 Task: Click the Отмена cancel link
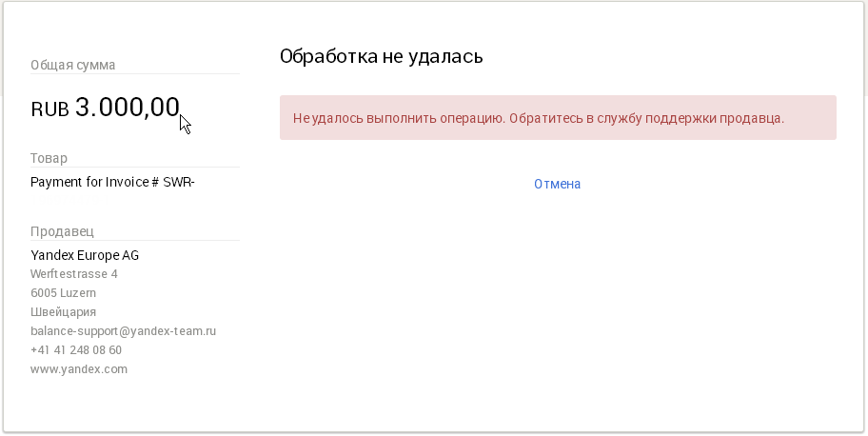coord(557,184)
